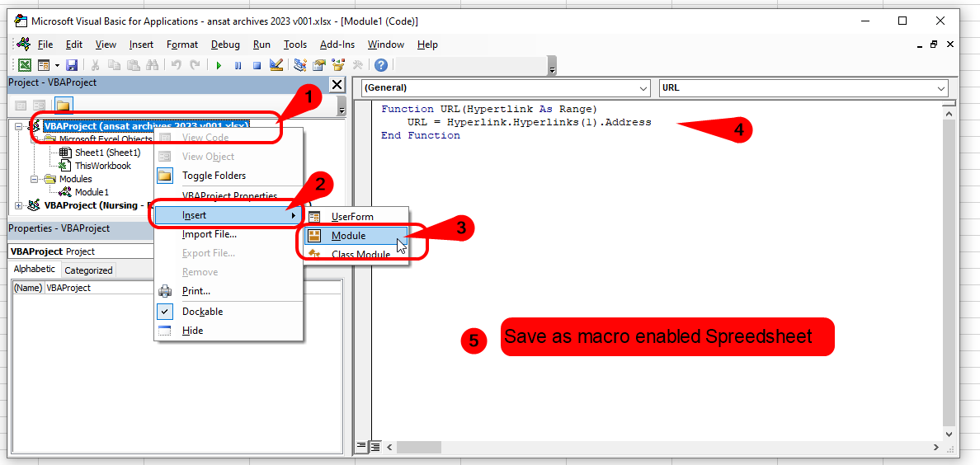Select ThisWorkbook in project tree
Viewport: 980px width, 465px height.
(102, 166)
